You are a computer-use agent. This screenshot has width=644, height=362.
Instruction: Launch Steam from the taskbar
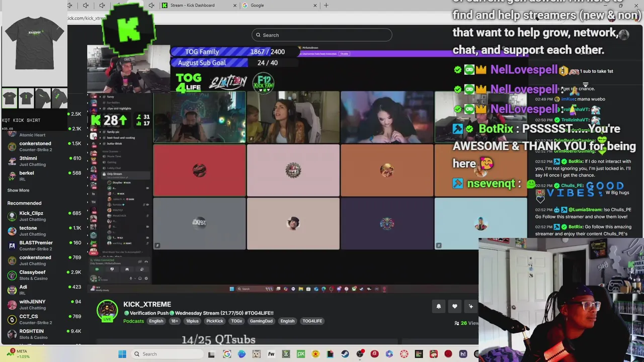[x=345, y=354]
